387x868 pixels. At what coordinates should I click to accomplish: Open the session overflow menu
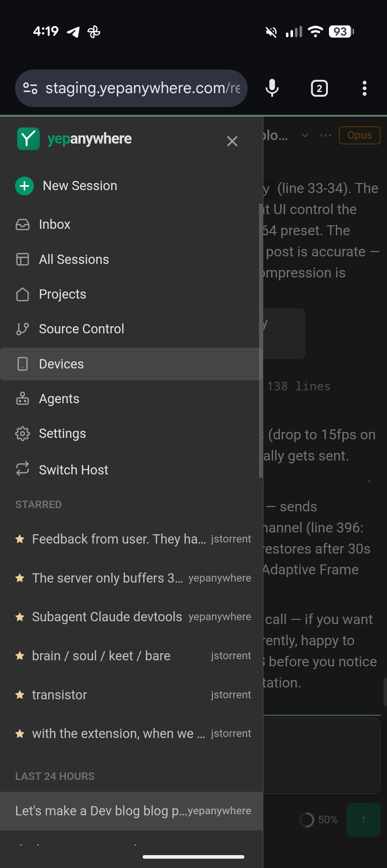click(325, 135)
